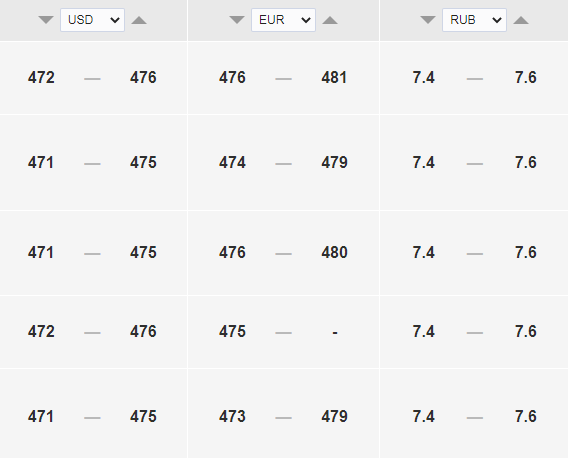Sort RUB column ascending with up arrow
This screenshot has height=458, width=568.
[x=521, y=20]
